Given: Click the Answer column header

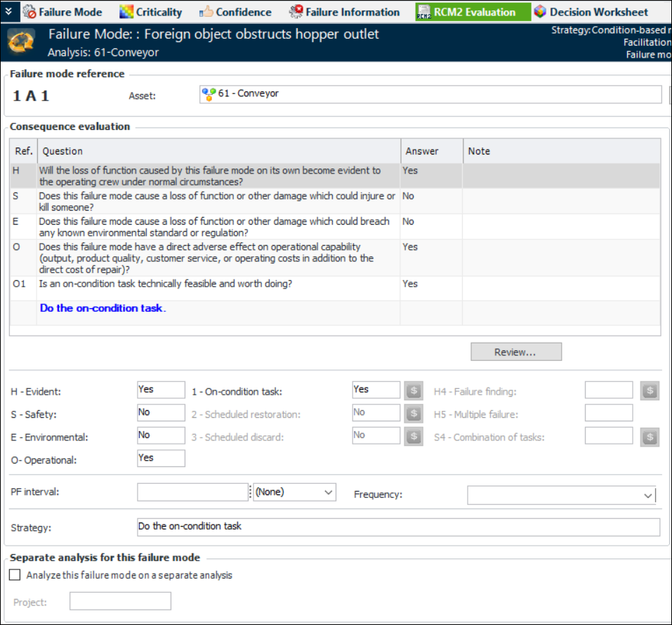Looking at the screenshot, I should click(432, 151).
